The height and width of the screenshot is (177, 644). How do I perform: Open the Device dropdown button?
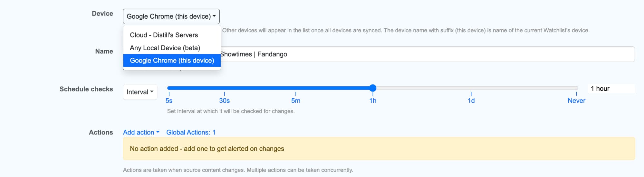click(x=171, y=16)
